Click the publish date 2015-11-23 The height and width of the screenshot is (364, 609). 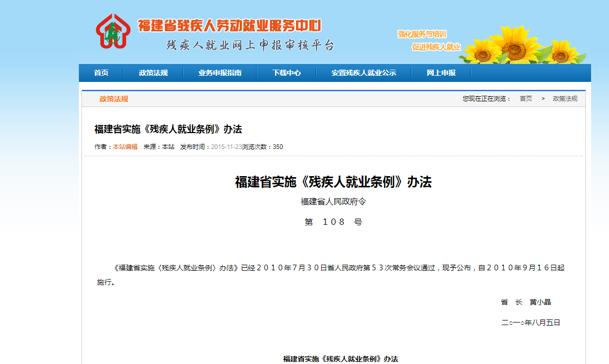[x=227, y=146]
